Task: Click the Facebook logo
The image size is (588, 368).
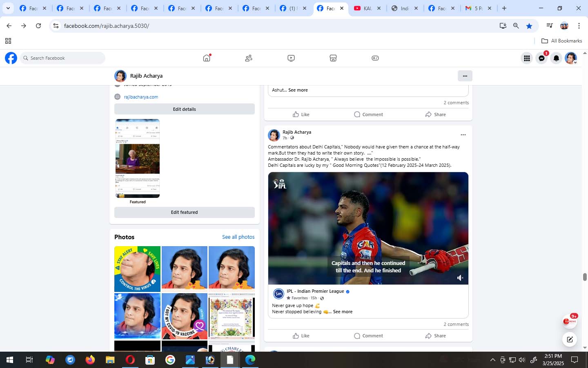Action: point(11,58)
